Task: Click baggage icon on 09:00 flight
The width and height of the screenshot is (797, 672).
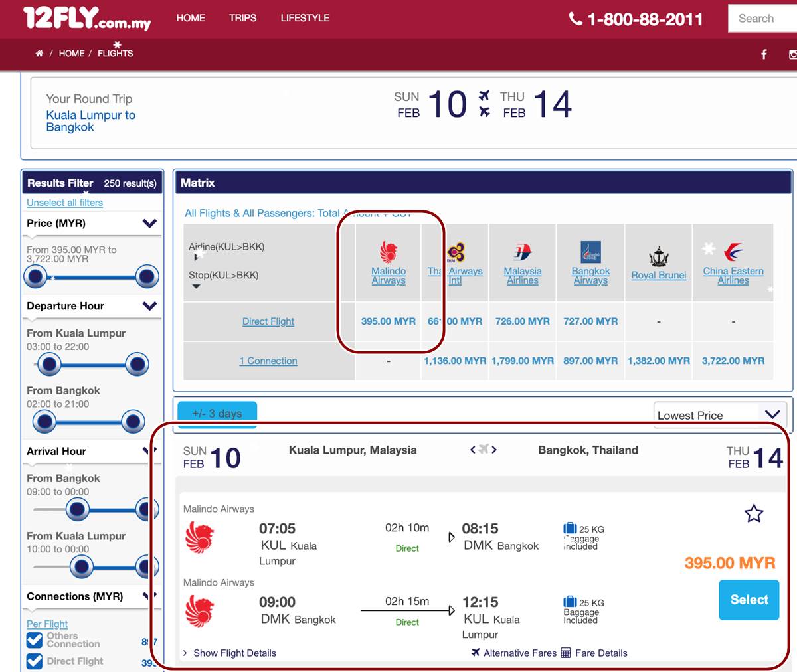Action: [x=569, y=602]
